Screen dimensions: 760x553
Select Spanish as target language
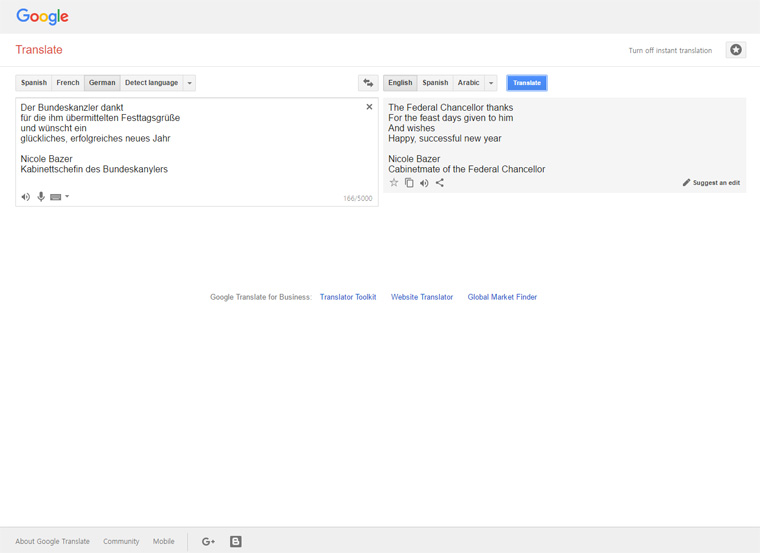tap(435, 83)
